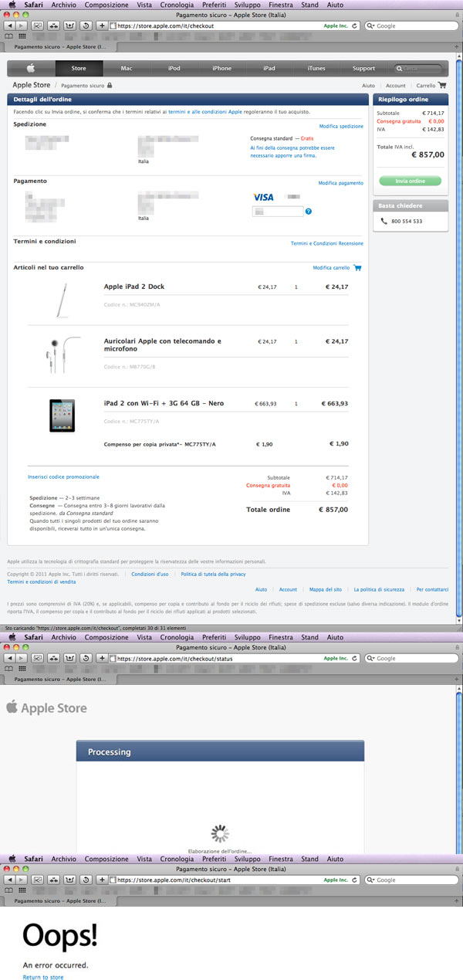
Task: Switch to the iTunes tab in store navigation
Action: tap(316, 68)
